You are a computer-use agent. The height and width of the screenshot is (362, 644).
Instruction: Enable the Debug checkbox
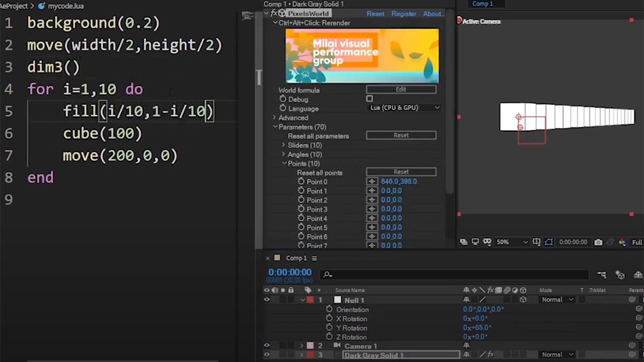point(369,99)
